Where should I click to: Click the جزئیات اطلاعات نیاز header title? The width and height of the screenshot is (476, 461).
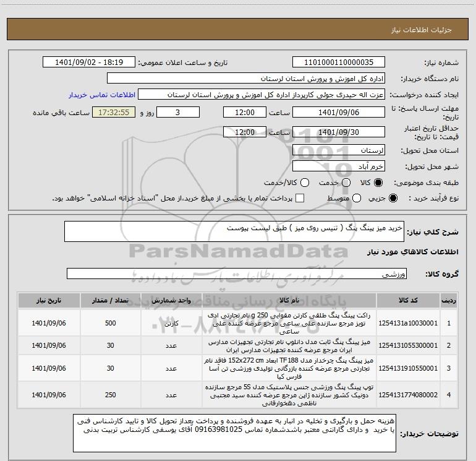pos(421,30)
